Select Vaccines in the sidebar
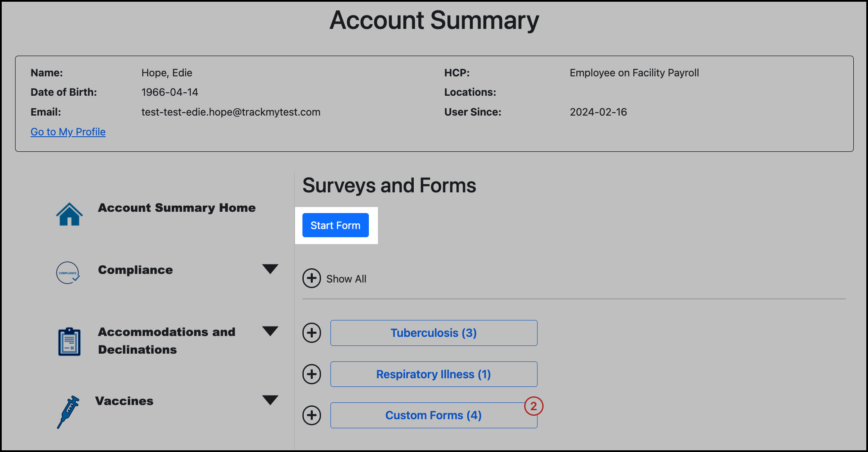Screen dimensions: 868x452 pyautogui.click(x=124, y=401)
